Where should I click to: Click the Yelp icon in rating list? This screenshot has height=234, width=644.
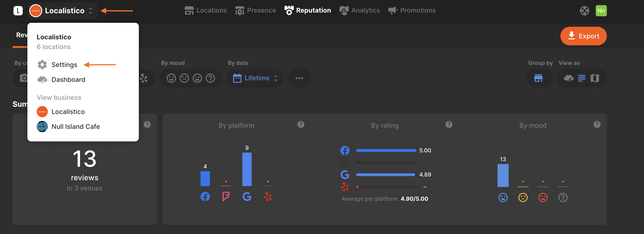345,187
